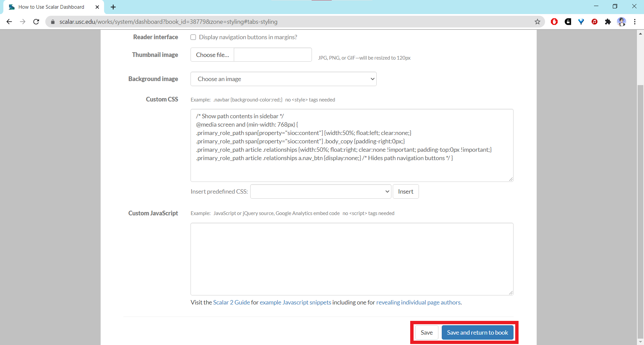Open the user profile avatar
This screenshot has height=345, width=644.
[x=621, y=22]
